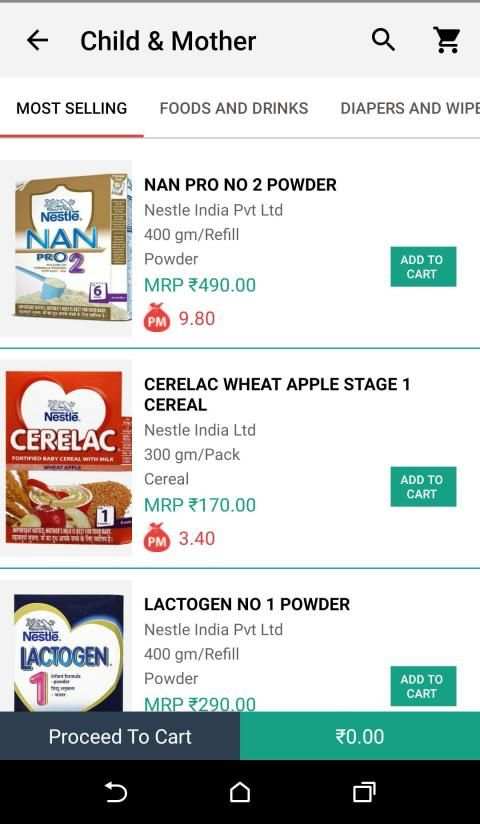Switch to Foods and Drinks tab
Image resolution: width=480 pixels, height=824 pixels.
tap(234, 108)
